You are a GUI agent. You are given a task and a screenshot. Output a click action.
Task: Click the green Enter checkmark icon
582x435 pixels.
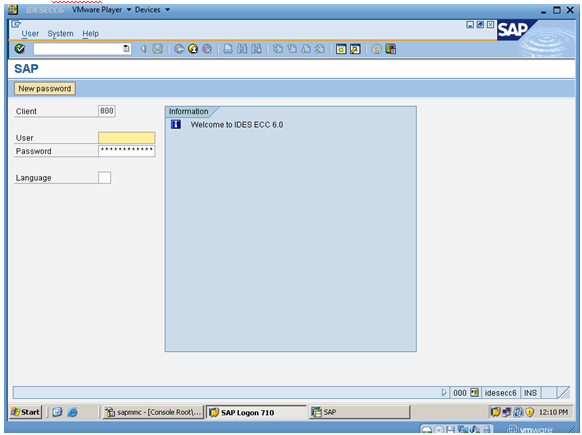tap(20, 49)
